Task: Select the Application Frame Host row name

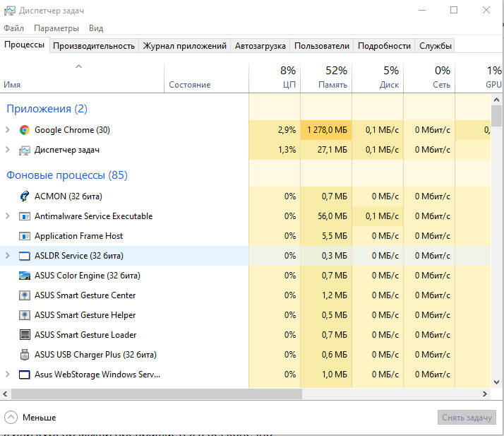Action: pyautogui.click(x=79, y=236)
